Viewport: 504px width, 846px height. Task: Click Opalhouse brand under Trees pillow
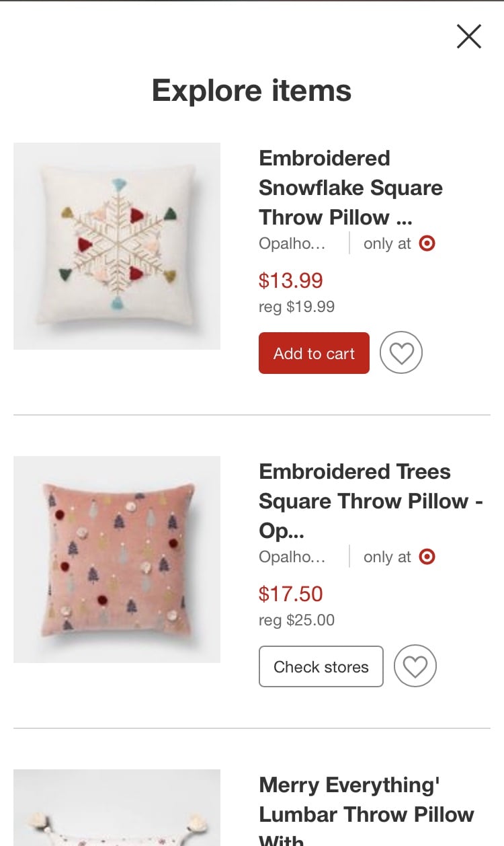tap(292, 557)
